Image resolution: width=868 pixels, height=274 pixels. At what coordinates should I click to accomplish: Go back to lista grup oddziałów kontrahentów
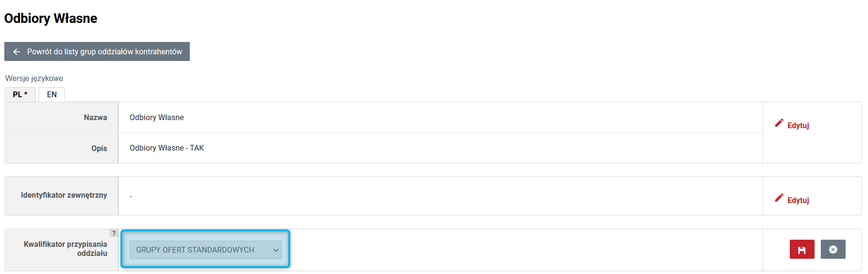pos(97,51)
